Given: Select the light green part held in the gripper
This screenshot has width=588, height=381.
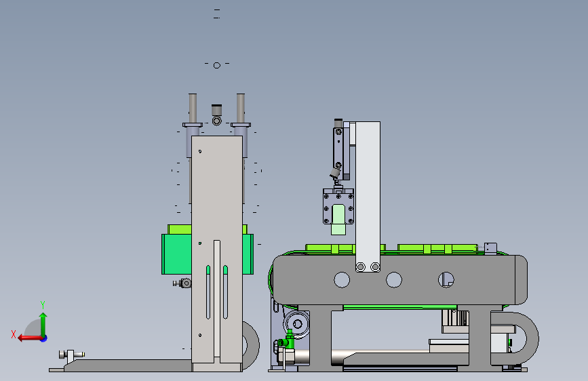Looking at the screenshot, I should click(338, 220).
